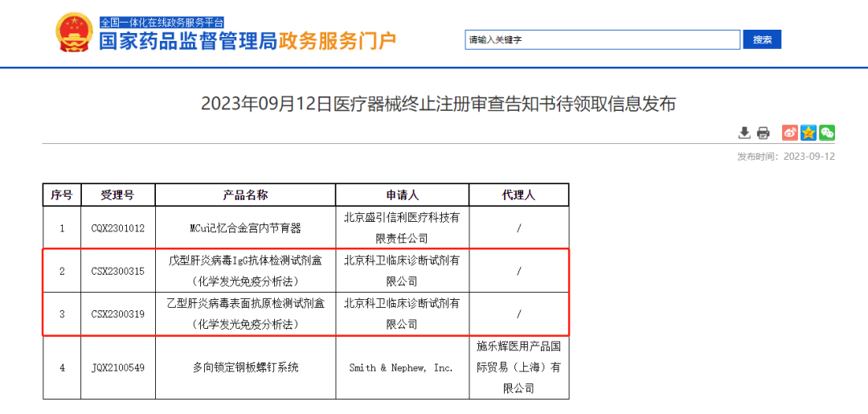The height and width of the screenshot is (414, 868).
Task: Click applicant 北京科卫临床诊断试剂 in row 3
Action: [x=402, y=314]
